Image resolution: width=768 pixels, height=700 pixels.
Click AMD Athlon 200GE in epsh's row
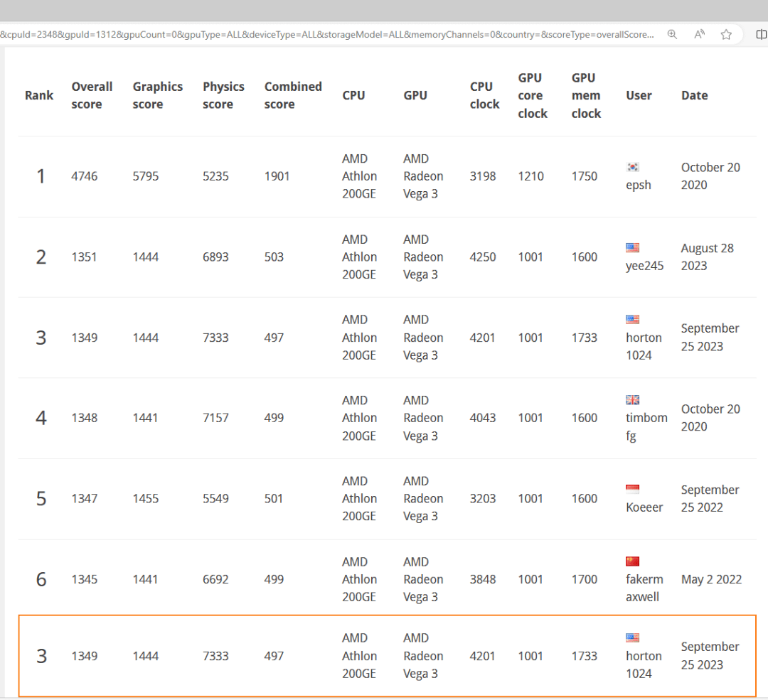click(359, 176)
